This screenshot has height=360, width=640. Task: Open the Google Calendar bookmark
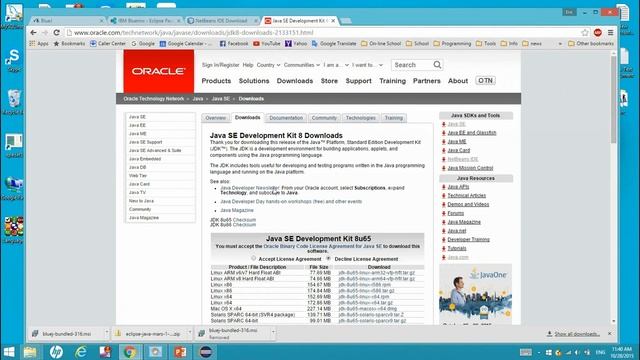tap(186, 43)
